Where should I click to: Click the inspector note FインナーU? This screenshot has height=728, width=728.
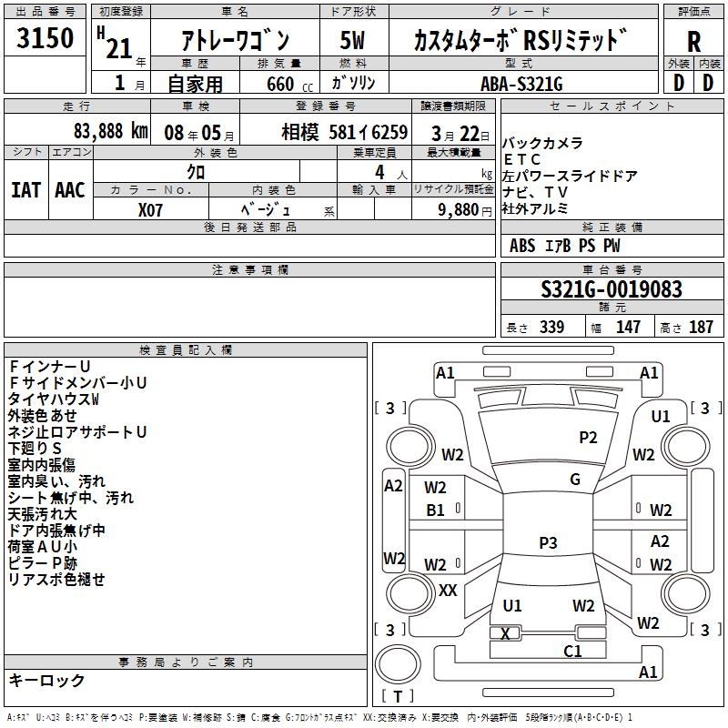pyautogui.click(x=49, y=367)
